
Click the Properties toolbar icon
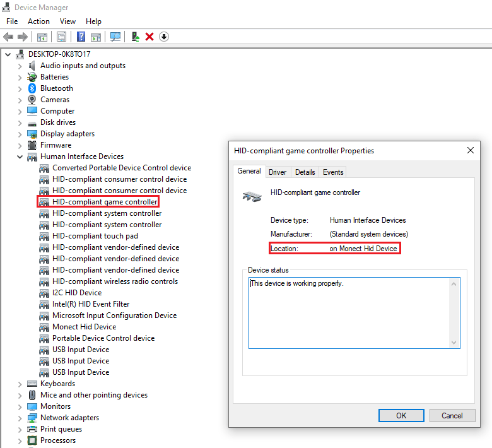click(x=61, y=37)
